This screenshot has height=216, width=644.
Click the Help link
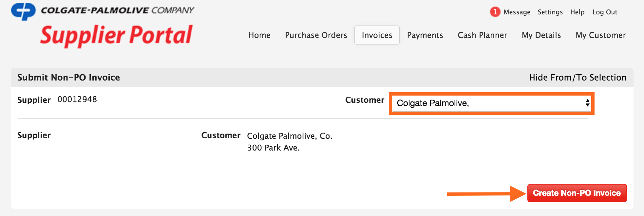pos(577,12)
